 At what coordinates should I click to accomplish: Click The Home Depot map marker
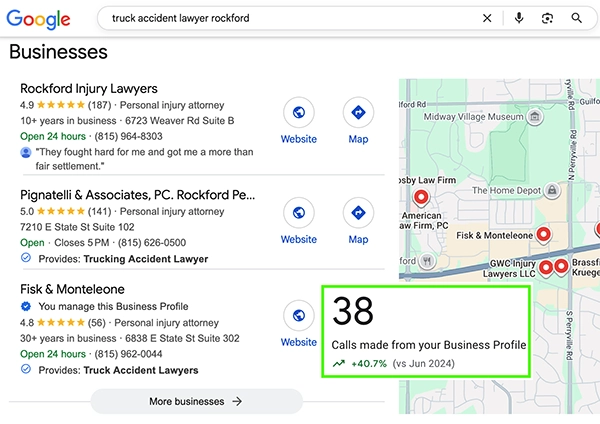(x=552, y=190)
